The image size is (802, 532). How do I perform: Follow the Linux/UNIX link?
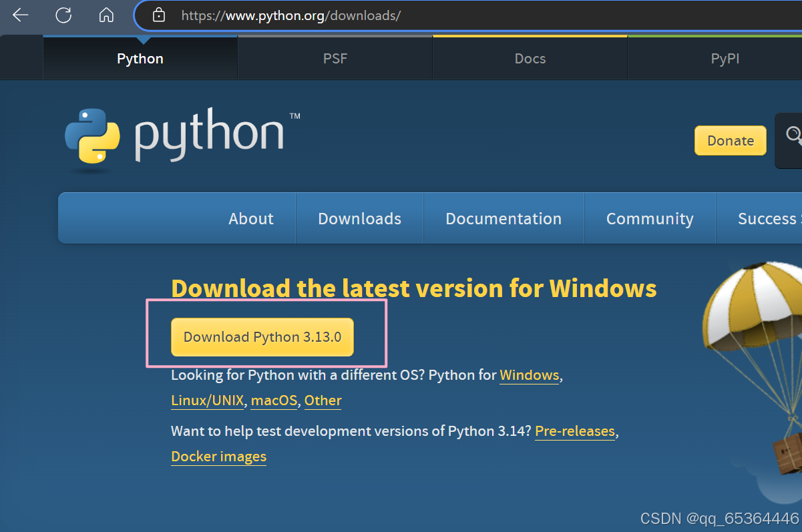208,401
